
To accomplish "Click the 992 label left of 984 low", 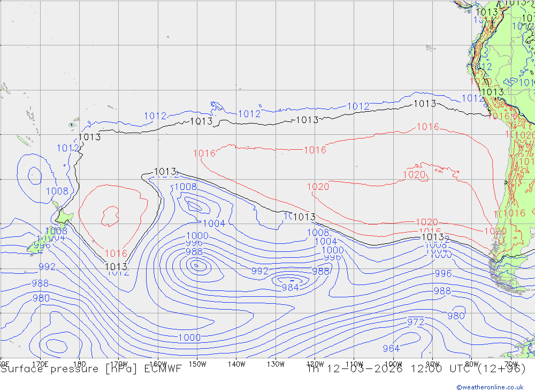I will [259, 271].
